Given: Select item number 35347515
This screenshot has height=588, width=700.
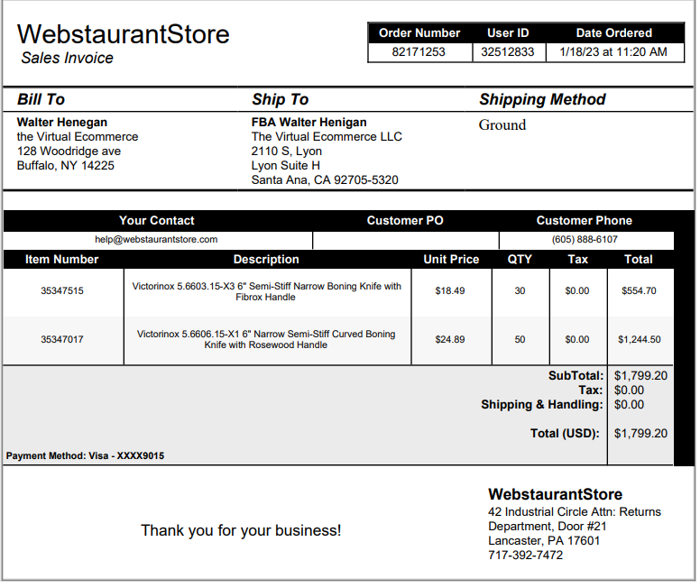Looking at the screenshot, I should [x=62, y=290].
